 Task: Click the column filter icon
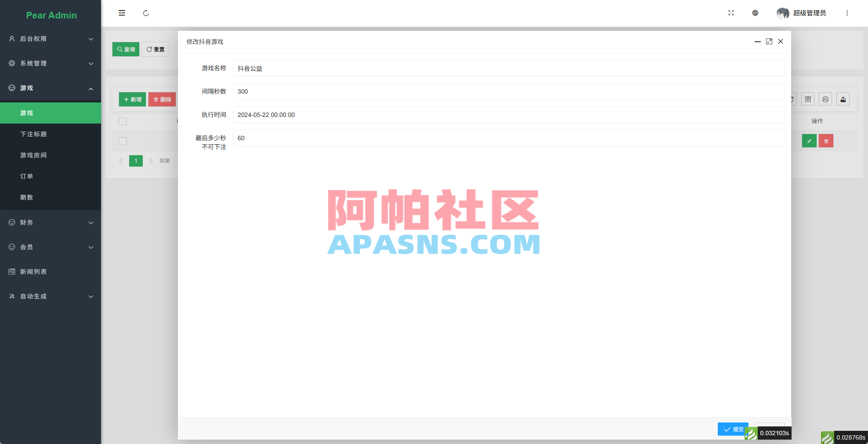tap(808, 99)
